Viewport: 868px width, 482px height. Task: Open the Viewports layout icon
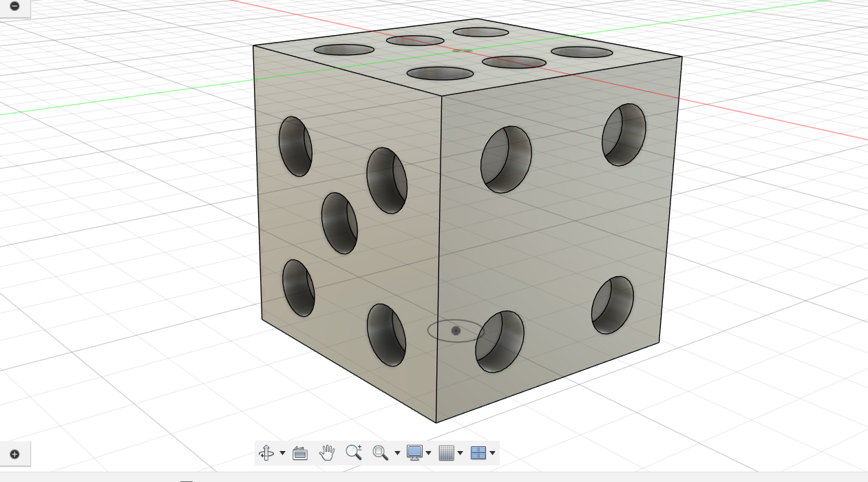(x=478, y=452)
